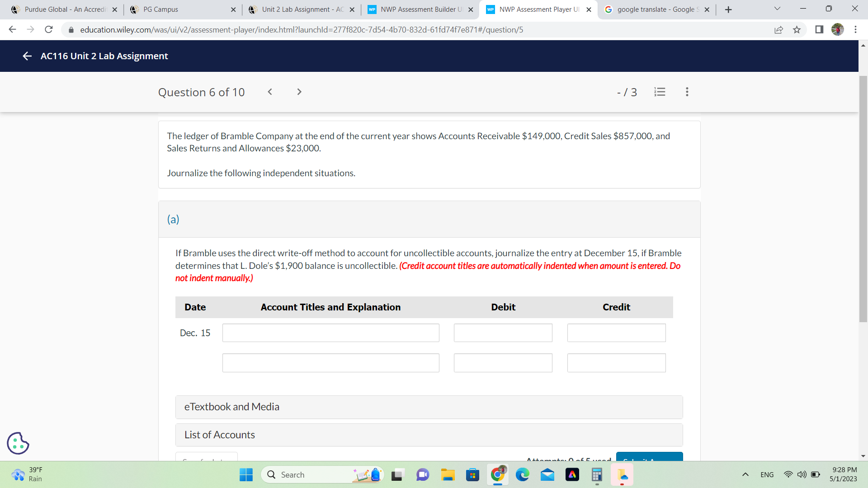Viewport: 868px width, 488px height.
Task: Click the page vertical scrollbar
Action: coord(863,199)
